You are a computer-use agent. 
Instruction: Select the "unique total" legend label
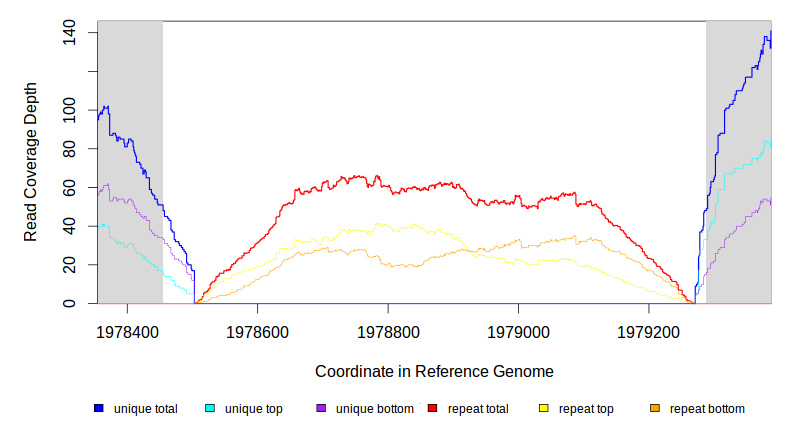tap(146, 409)
